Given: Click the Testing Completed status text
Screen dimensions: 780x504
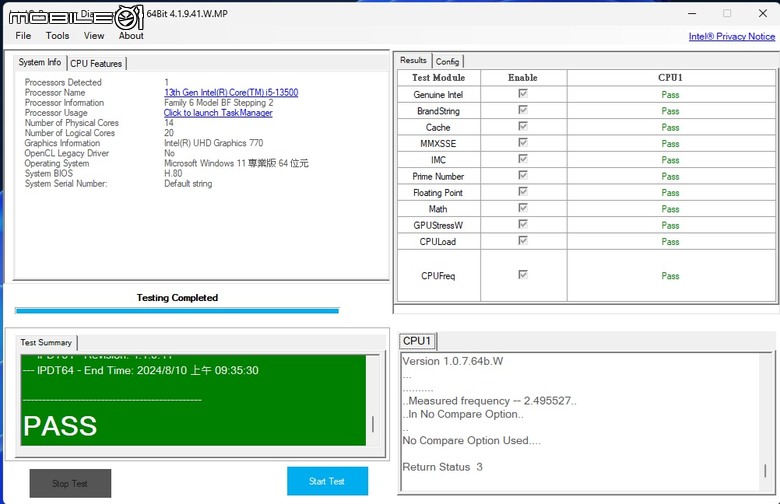Looking at the screenshot, I should point(178,298).
